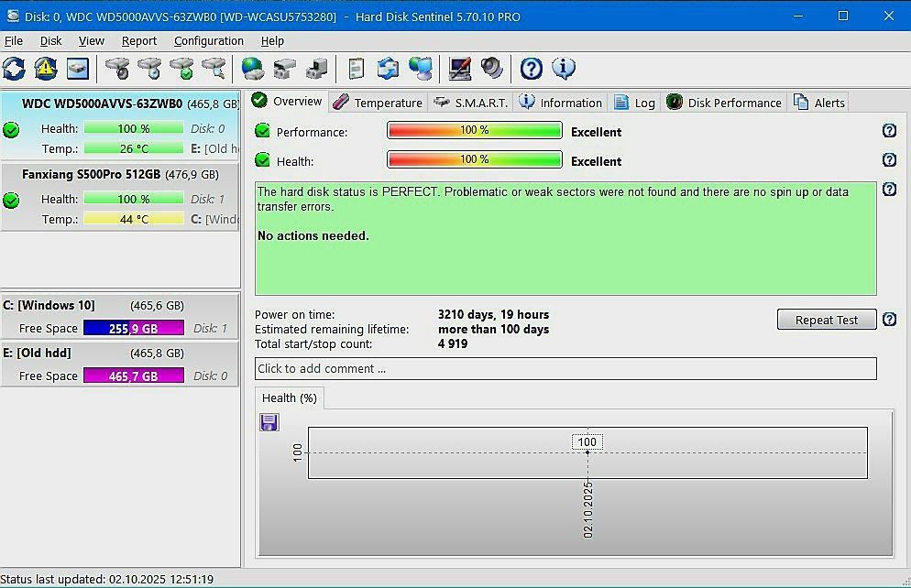The height and width of the screenshot is (588, 911).
Task: Switch to the S.M.A.R.T. tab
Action: pyautogui.click(x=470, y=103)
